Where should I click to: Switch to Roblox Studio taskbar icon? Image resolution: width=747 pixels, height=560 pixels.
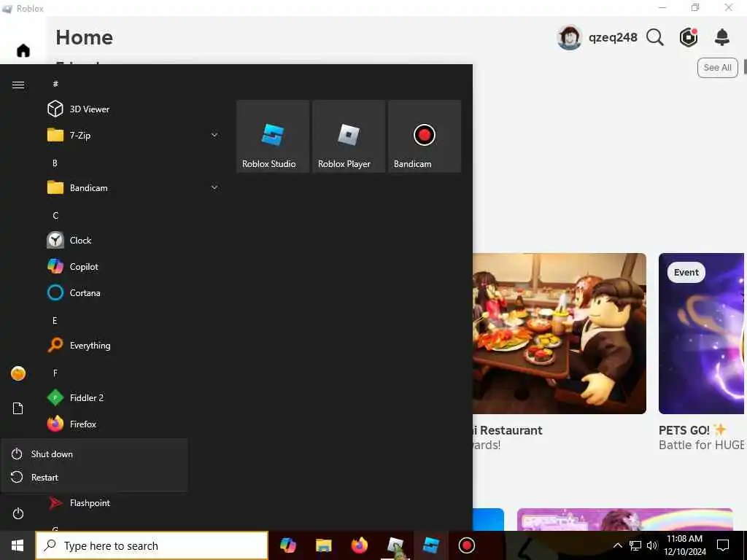coord(430,545)
